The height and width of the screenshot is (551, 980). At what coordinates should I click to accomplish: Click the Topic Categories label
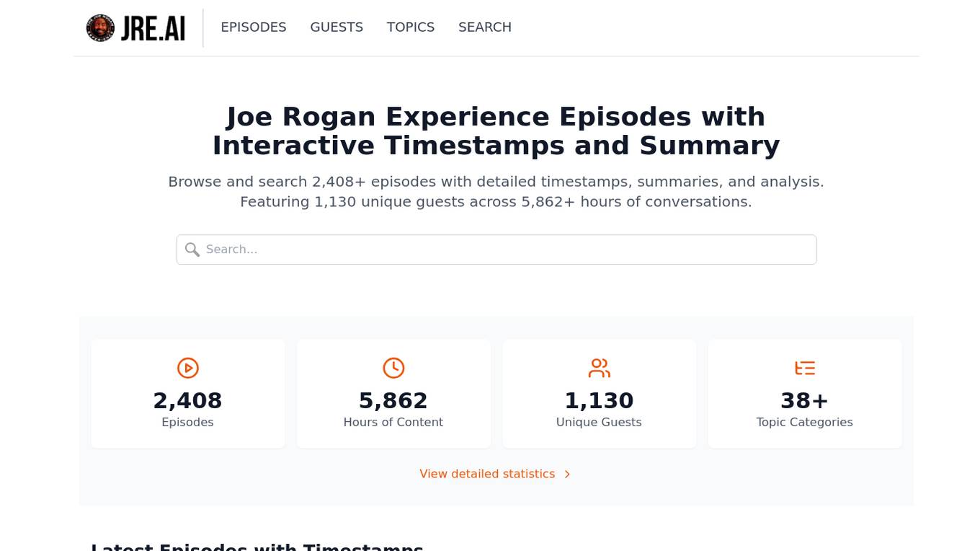click(x=805, y=422)
